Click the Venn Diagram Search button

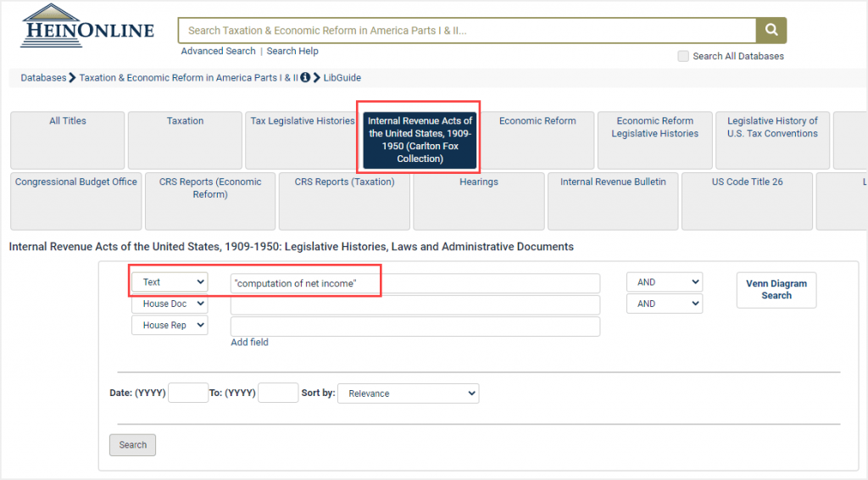click(x=776, y=289)
